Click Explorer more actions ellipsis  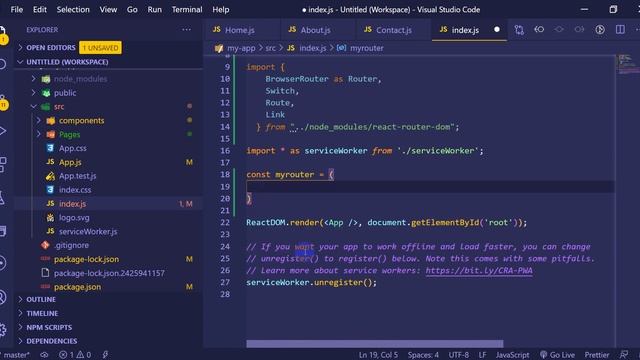[x=187, y=29]
